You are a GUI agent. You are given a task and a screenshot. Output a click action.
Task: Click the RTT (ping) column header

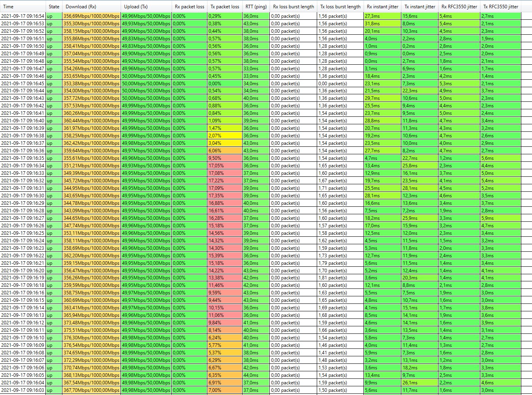(x=256, y=7)
